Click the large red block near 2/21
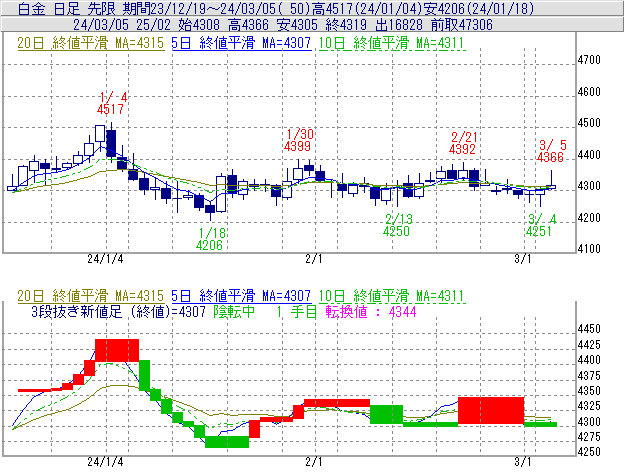This screenshot has height=475, width=624. (x=491, y=411)
